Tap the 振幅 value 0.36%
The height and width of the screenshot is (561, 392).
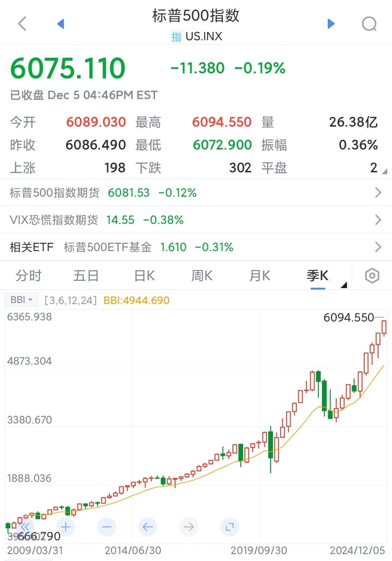pyautogui.click(x=358, y=145)
